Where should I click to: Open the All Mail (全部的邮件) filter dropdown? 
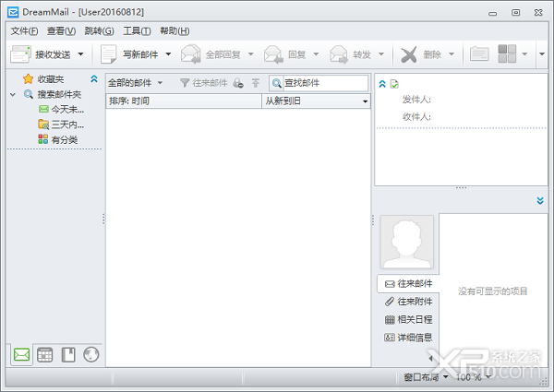coord(136,83)
